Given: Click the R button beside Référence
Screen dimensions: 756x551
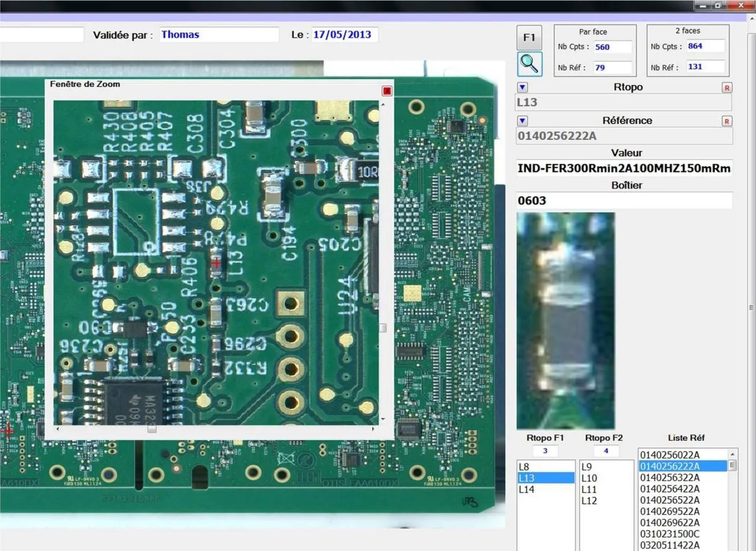Looking at the screenshot, I should click(x=727, y=121).
